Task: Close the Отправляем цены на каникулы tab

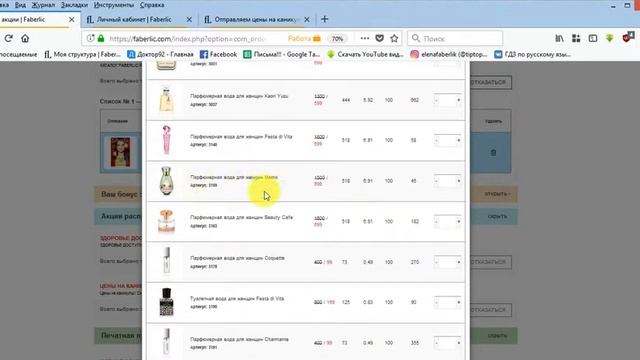Action: coord(307,19)
